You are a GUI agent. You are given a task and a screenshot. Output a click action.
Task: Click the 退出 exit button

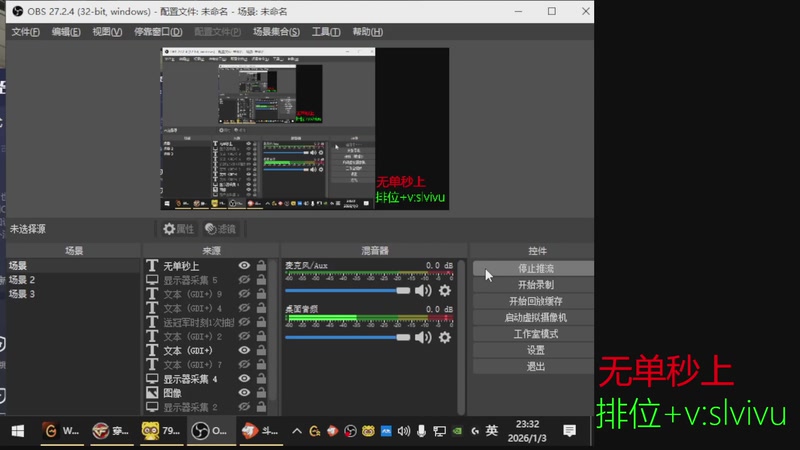pos(534,366)
